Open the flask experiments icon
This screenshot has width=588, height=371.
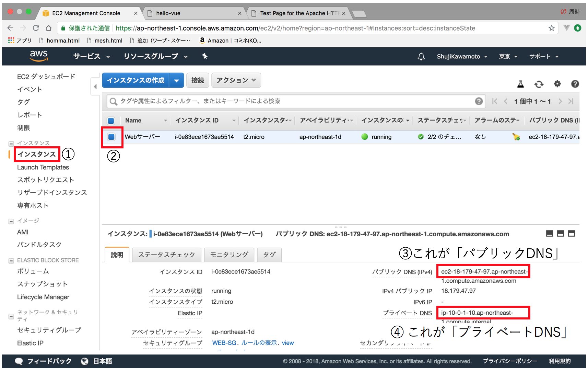coord(520,84)
